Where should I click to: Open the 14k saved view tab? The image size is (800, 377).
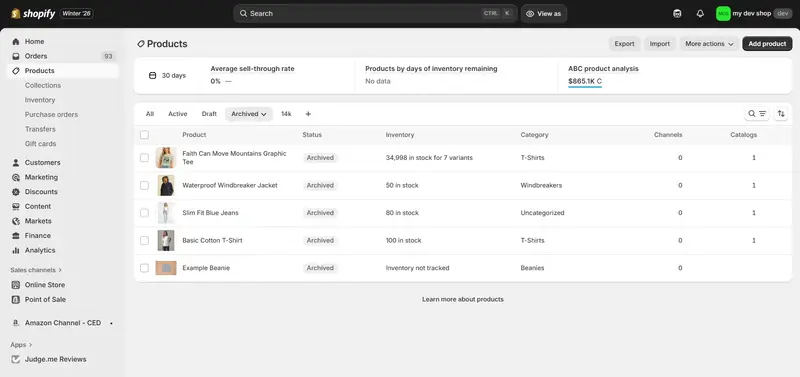tap(286, 114)
